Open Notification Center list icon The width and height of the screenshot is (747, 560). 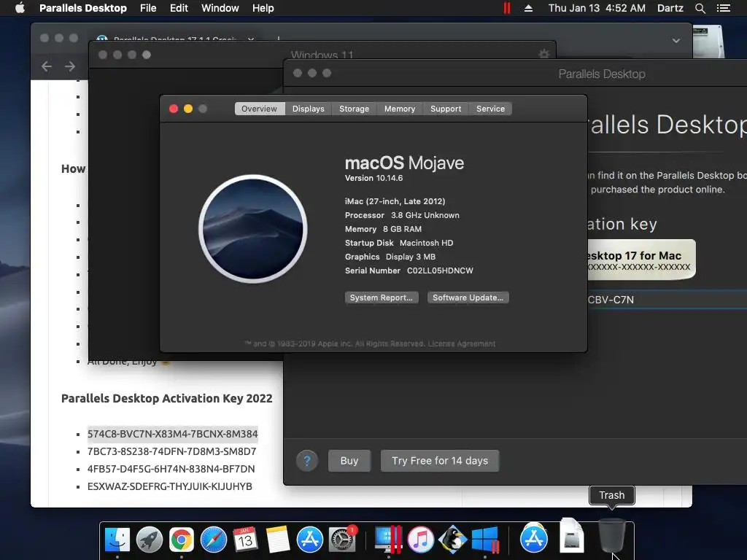pos(724,8)
